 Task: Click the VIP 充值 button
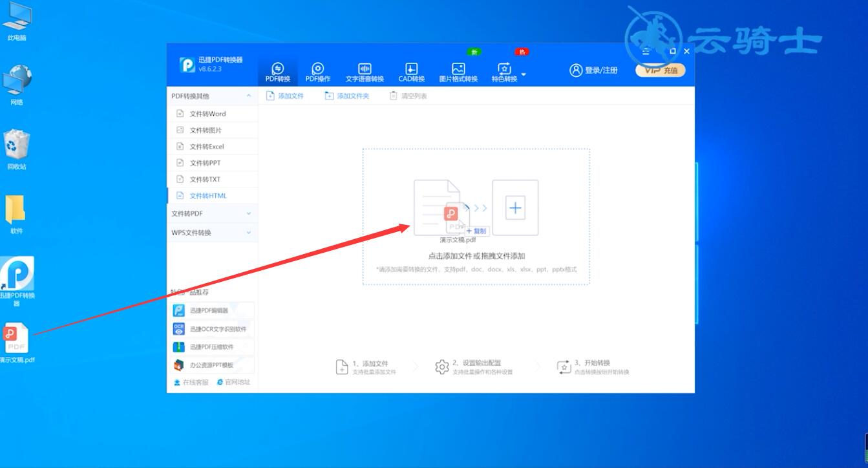coord(661,70)
